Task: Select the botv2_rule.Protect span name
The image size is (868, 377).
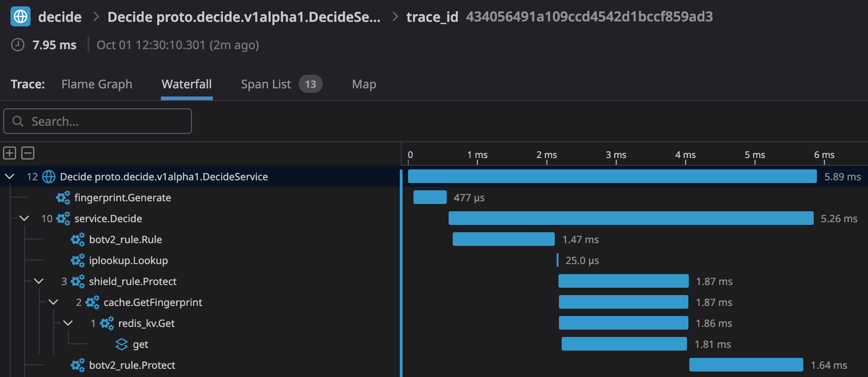Action: tap(132, 365)
